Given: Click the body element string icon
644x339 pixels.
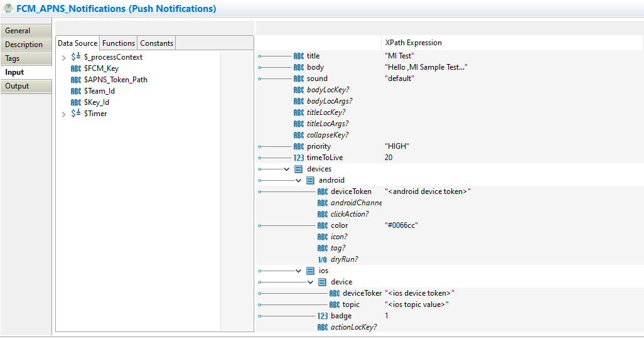Looking at the screenshot, I should coord(299,67).
